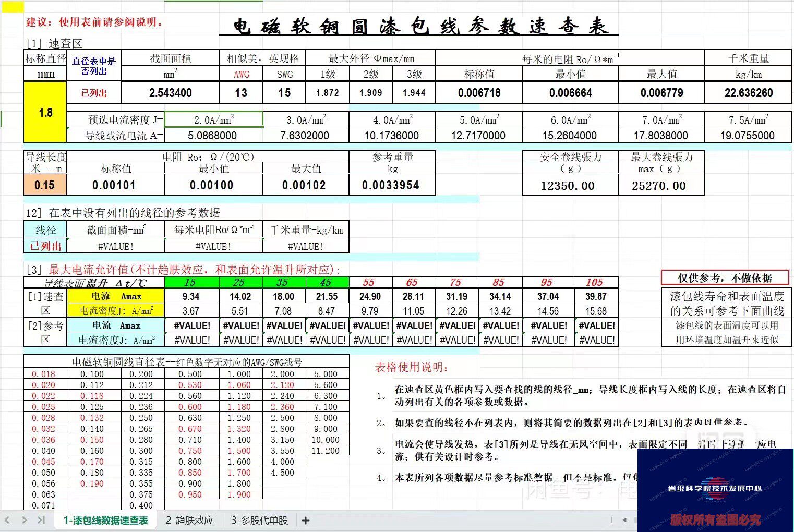Image resolution: width=794 pixels, height=532 pixels.
Task: Select the green 15 temperature rise header cell
Action: click(189, 282)
